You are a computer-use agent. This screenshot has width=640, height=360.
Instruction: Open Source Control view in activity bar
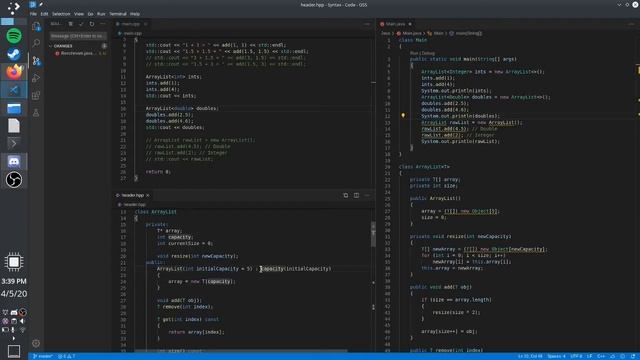(36, 61)
